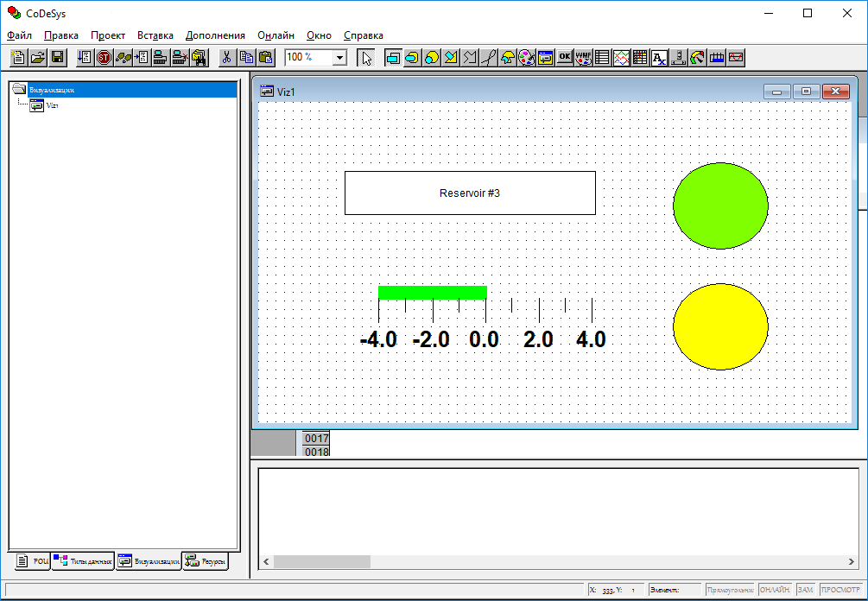The image size is (868, 601).
Task: Select the Rectangle drawing tool
Action: [x=393, y=58]
